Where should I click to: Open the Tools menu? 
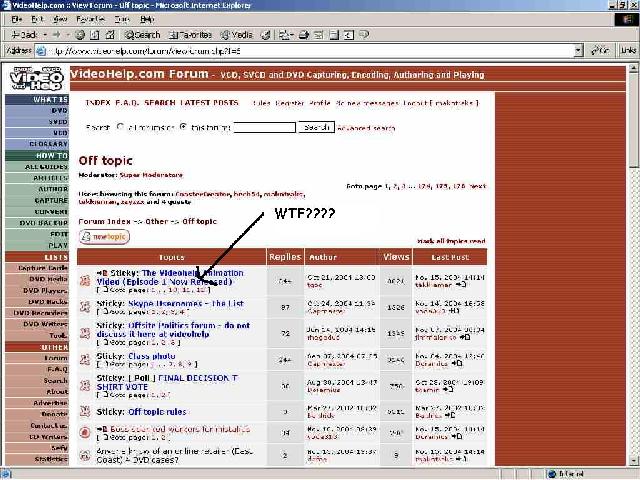click(x=122, y=19)
